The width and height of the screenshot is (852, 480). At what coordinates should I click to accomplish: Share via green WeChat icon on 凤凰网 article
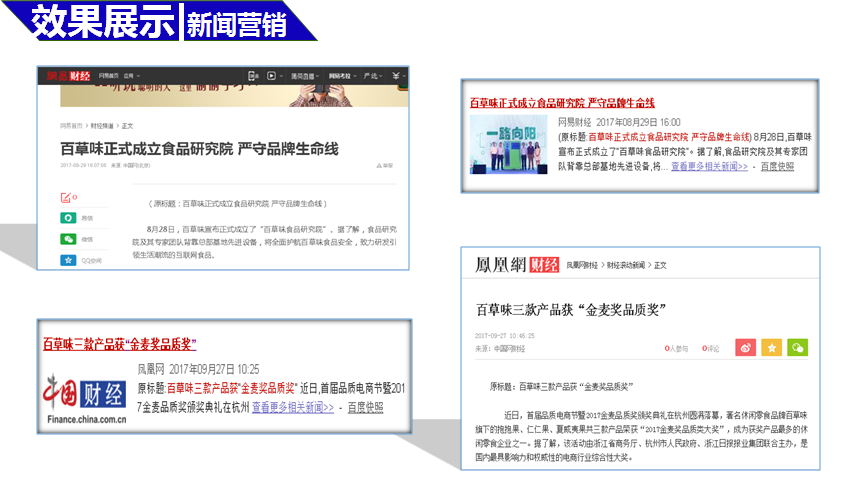[798, 347]
